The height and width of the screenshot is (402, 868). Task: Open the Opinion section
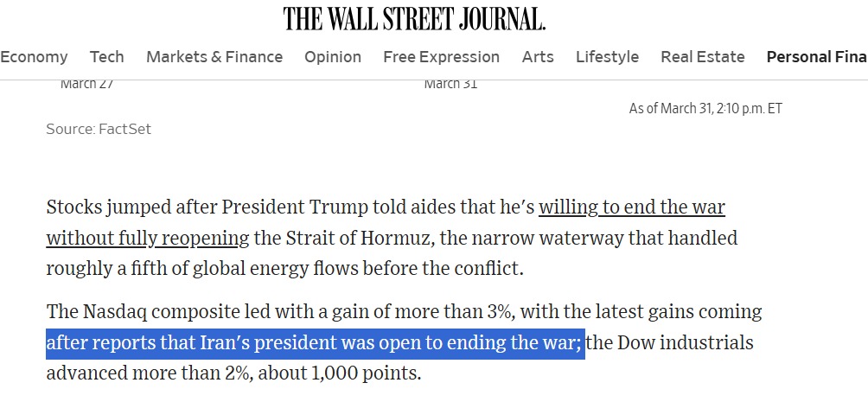click(x=333, y=57)
